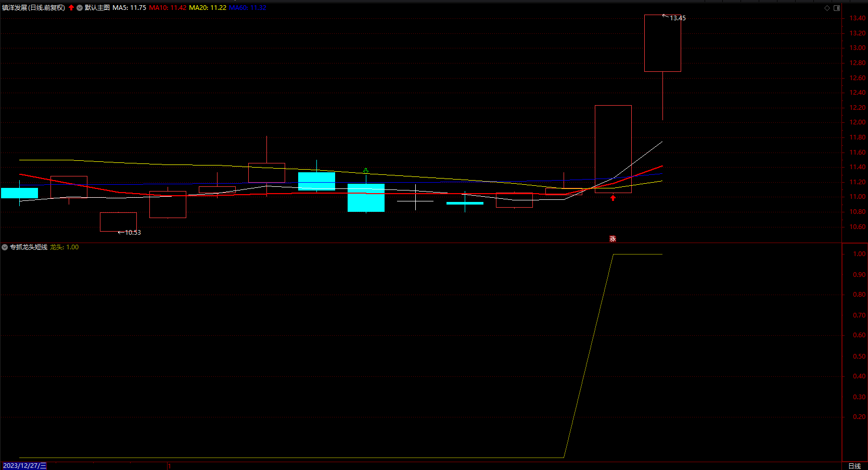Click the 13.45 high price label

[678, 18]
